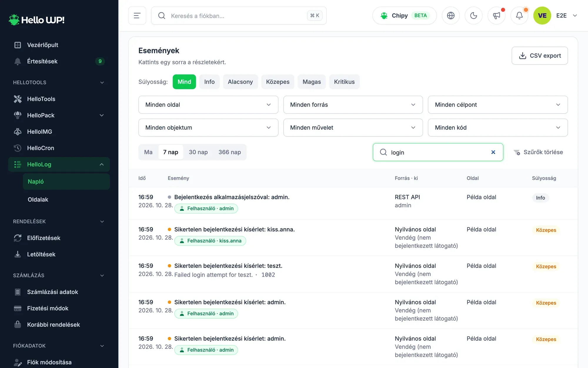Open announcements megaphone icon

(497, 16)
